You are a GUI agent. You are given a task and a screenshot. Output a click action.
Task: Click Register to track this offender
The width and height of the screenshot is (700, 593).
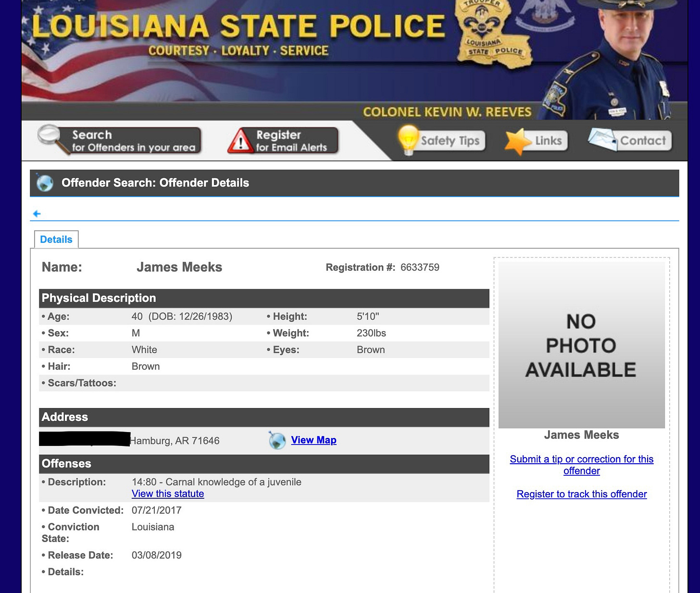[x=582, y=494]
